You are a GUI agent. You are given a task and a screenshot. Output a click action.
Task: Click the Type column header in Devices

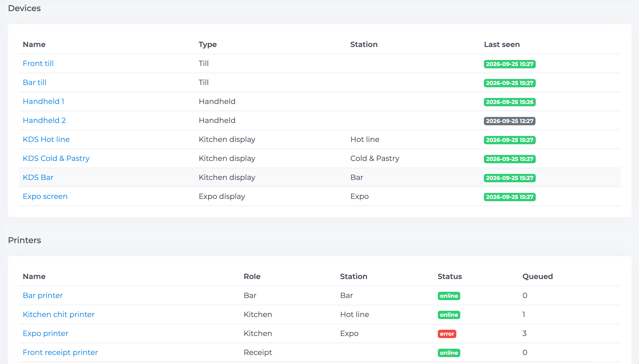point(208,44)
